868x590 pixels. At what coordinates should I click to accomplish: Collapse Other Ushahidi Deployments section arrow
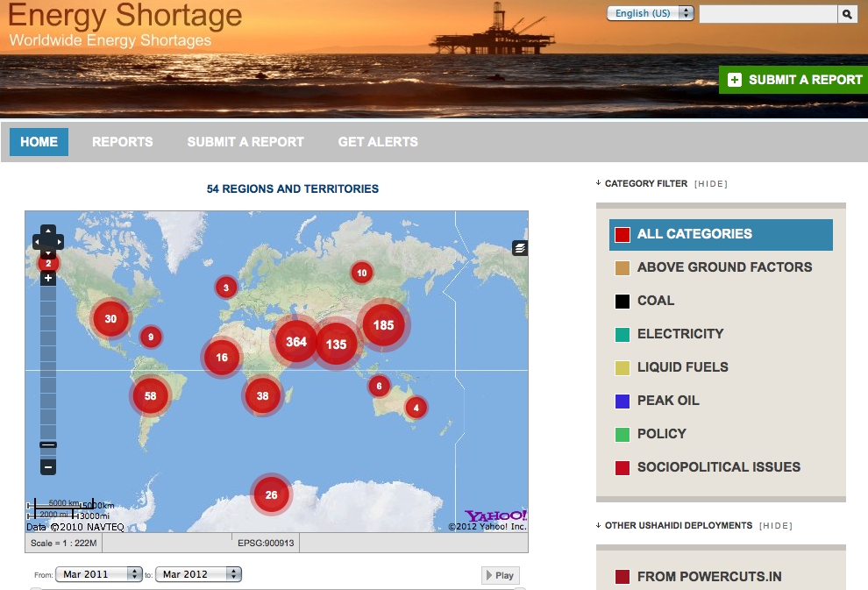click(599, 525)
